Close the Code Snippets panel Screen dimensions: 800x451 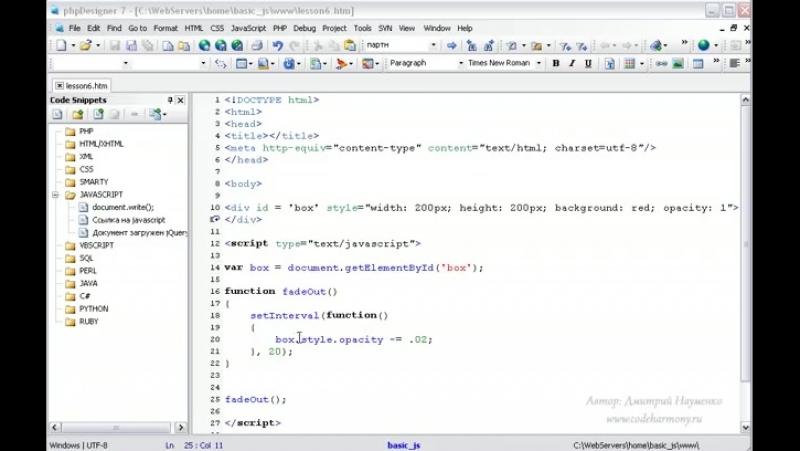[180, 100]
